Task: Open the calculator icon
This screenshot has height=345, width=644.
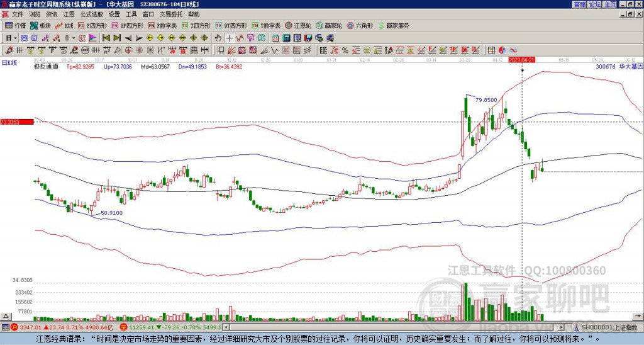Action: pos(287,38)
